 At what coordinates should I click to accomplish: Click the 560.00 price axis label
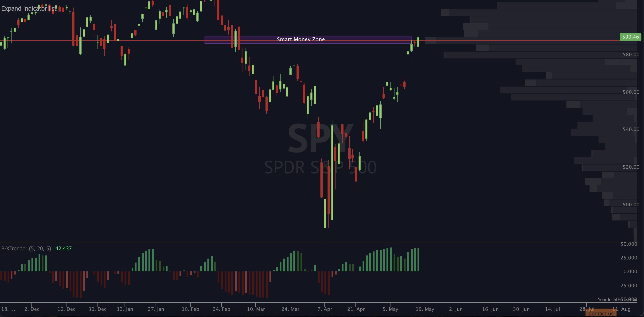[631, 92]
